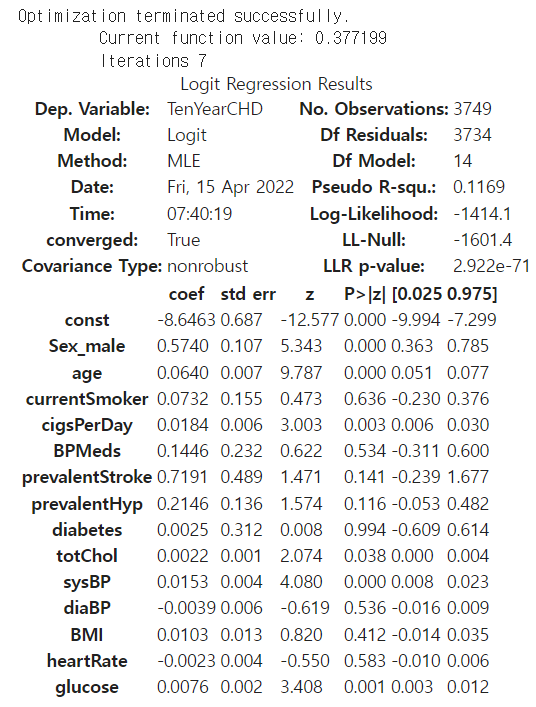Click 'Current function value: 0.377199' line
Viewport: 536px width, 707px height.
point(243,38)
